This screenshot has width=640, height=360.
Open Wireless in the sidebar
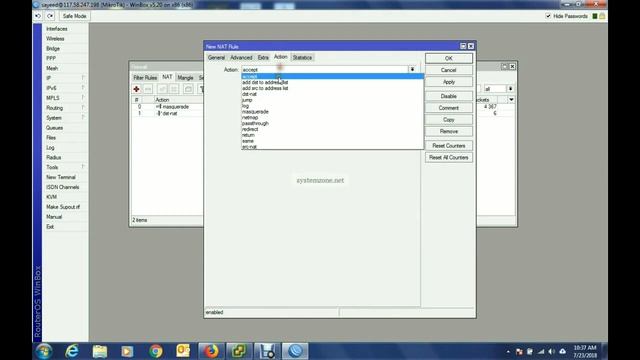click(x=55, y=39)
